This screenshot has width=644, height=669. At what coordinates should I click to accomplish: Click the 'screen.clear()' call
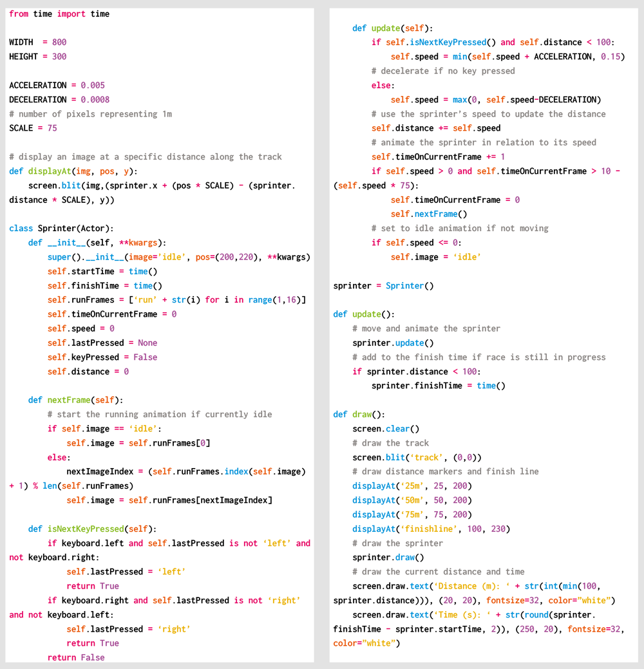pyautogui.click(x=386, y=429)
